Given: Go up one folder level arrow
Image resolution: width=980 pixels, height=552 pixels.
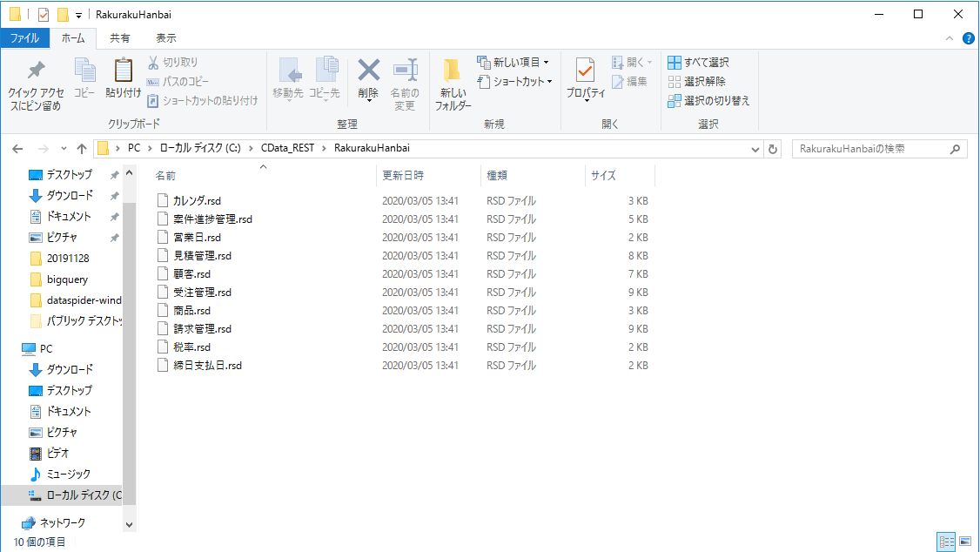Looking at the screenshot, I should (81, 149).
